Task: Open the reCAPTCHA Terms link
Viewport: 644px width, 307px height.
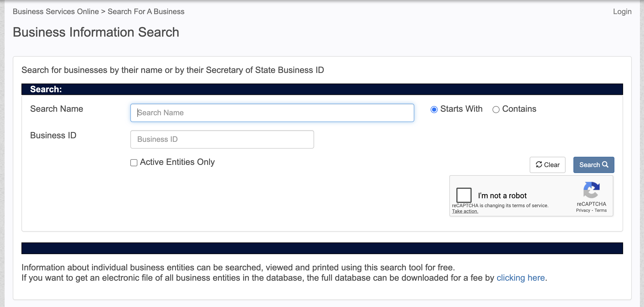Action: tap(601, 210)
